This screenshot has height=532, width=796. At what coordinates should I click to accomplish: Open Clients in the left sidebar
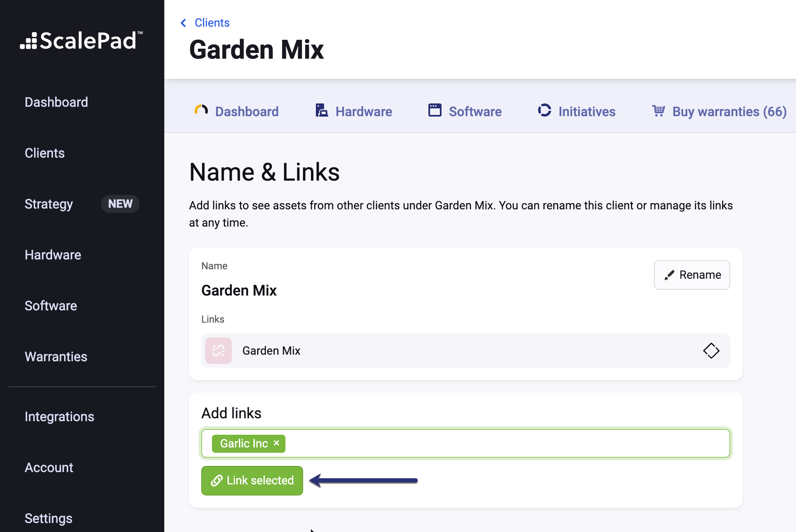click(45, 153)
